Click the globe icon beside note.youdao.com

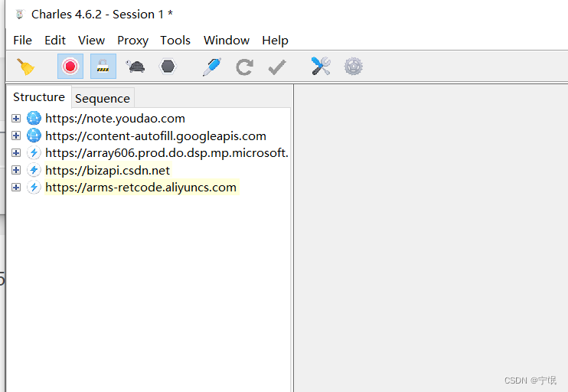[x=34, y=118]
